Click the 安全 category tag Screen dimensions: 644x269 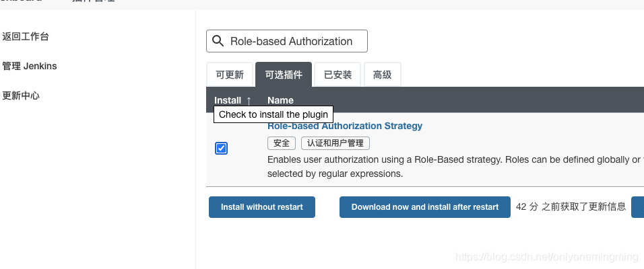(282, 143)
